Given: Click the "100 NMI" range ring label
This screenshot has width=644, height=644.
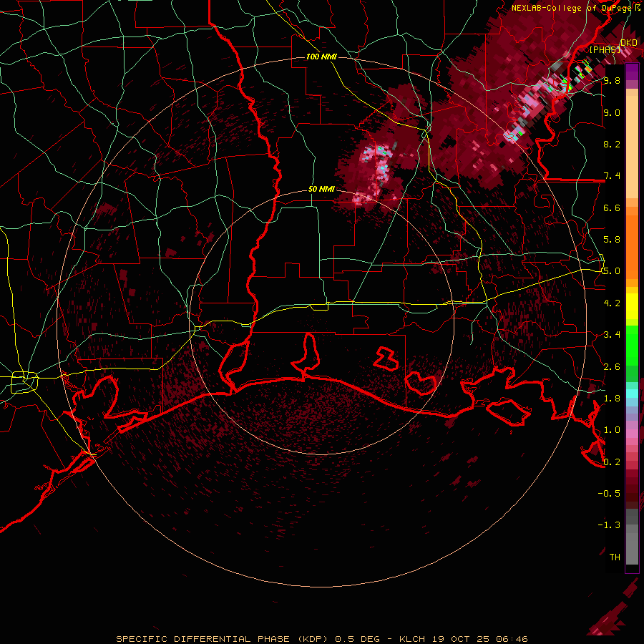Looking at the screenshot, I should tap(321, 57).
